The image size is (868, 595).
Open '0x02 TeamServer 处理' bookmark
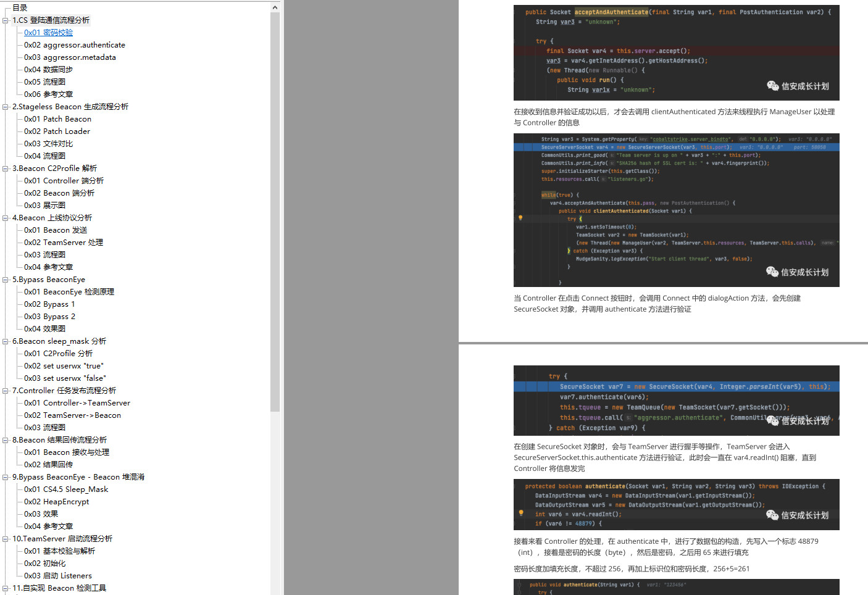pos(64,243)
